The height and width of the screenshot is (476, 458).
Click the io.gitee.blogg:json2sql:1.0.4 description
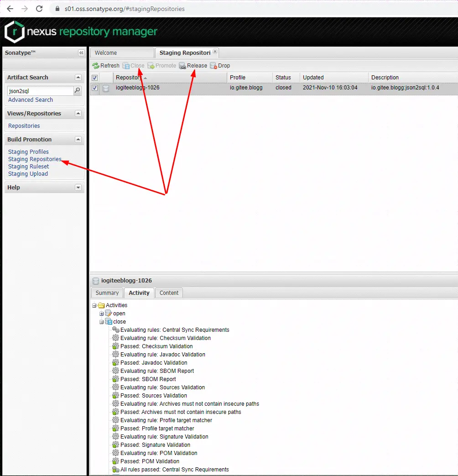405,88
